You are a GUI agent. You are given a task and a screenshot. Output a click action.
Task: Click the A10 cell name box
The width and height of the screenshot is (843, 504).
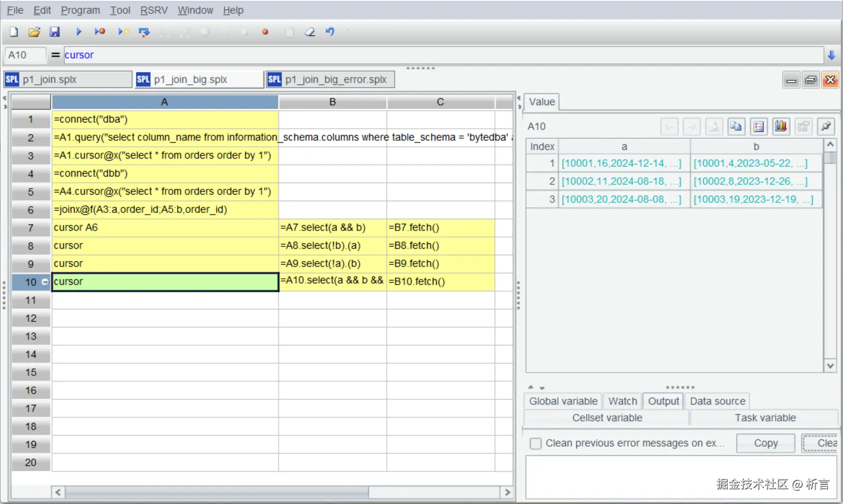[x=25, y=55]
